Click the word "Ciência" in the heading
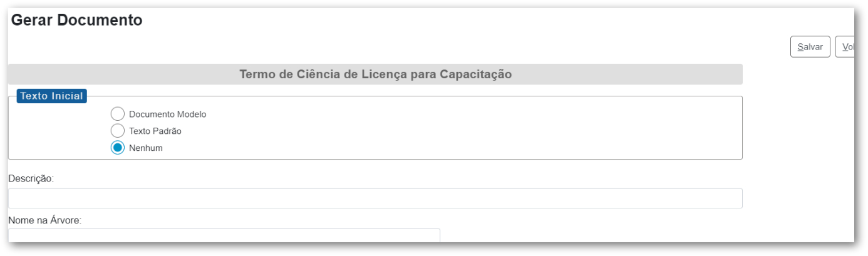This screenshot has height=256, width=868. point(336,74)
